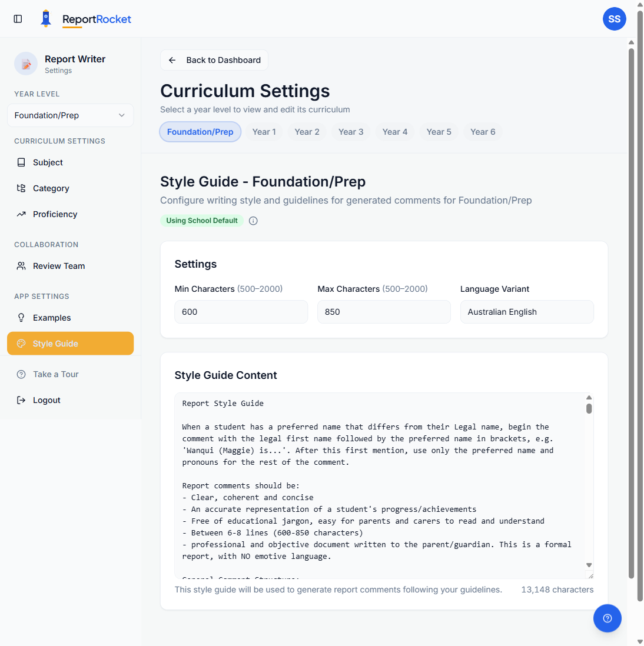This screenshot has width=644, height=646.
Task: Open the floating help button
Action: (x=608, y=618)
